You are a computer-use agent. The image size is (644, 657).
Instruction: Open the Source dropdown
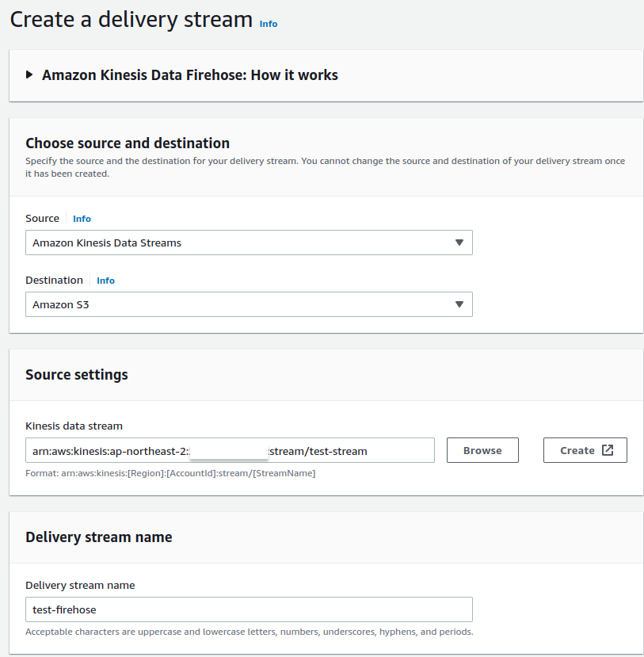[250, 243]
